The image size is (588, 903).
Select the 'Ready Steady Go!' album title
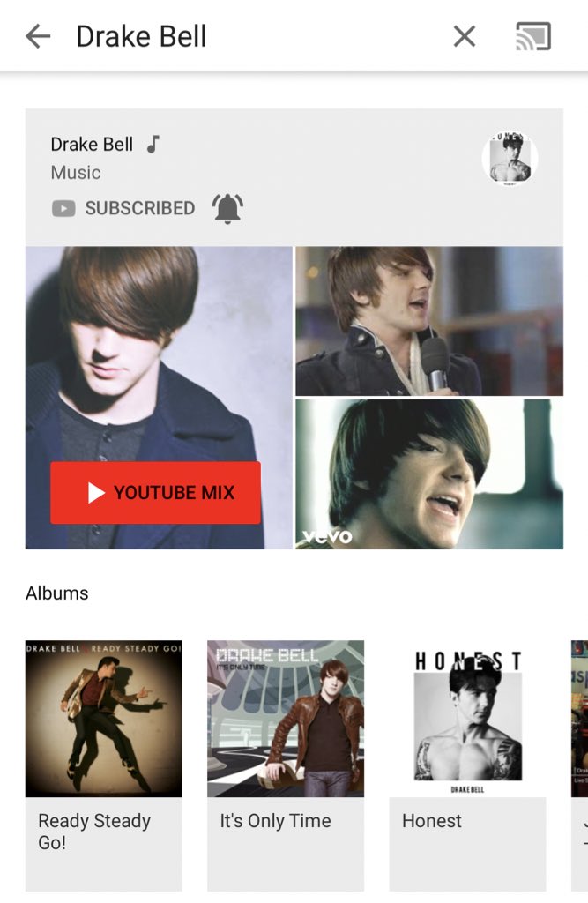coord(94,831)
